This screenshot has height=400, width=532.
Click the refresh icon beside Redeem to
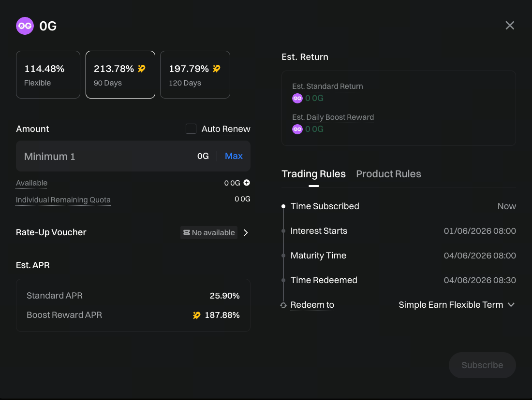coord(283,305)
